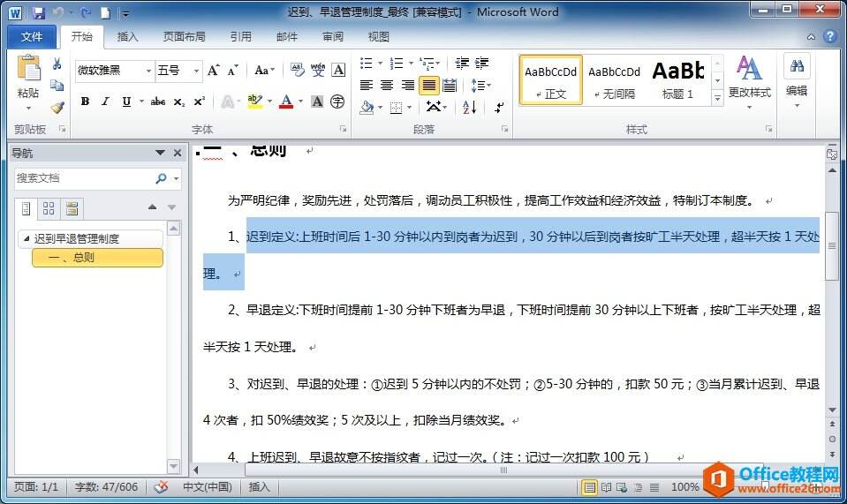Save document via Quick Access toolbar
The width and height of the screenshot is (847, 504).
38,12
